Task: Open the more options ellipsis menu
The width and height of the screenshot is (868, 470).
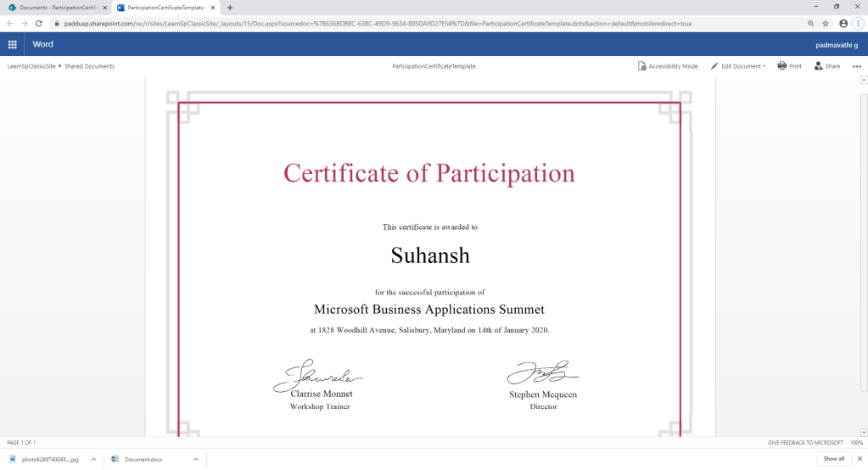Action: 856,66
